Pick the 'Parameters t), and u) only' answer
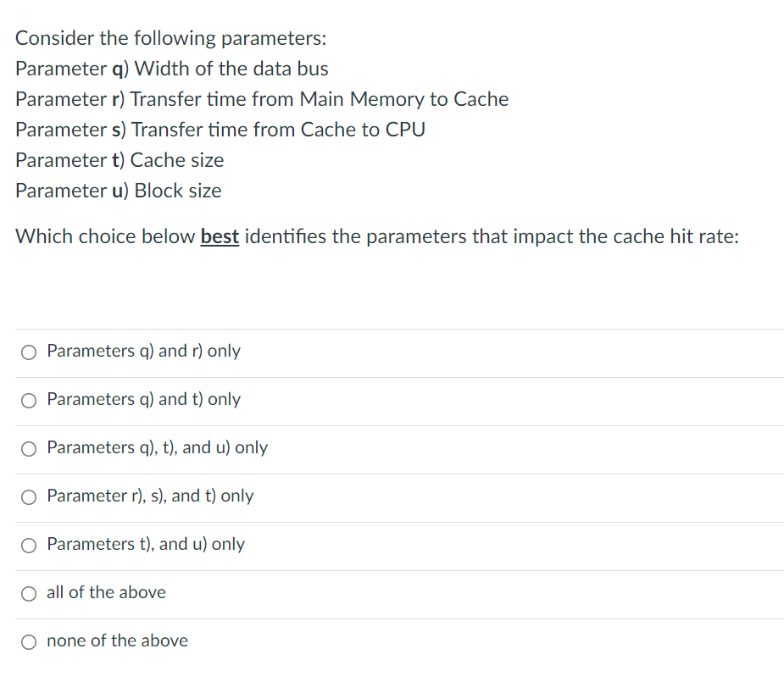This screenshot has width=784, height=682. pyautogui.click(x=28, y=545)
